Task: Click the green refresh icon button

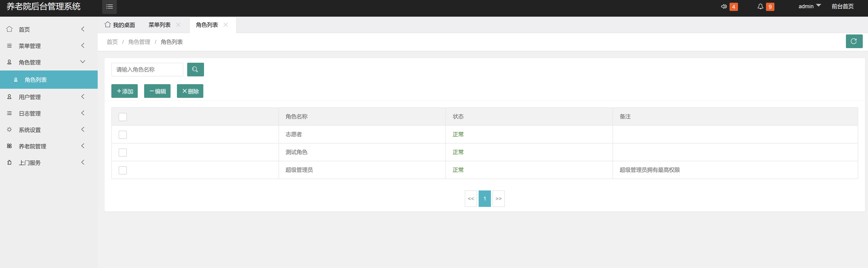Action: click(x=853, y=41)
